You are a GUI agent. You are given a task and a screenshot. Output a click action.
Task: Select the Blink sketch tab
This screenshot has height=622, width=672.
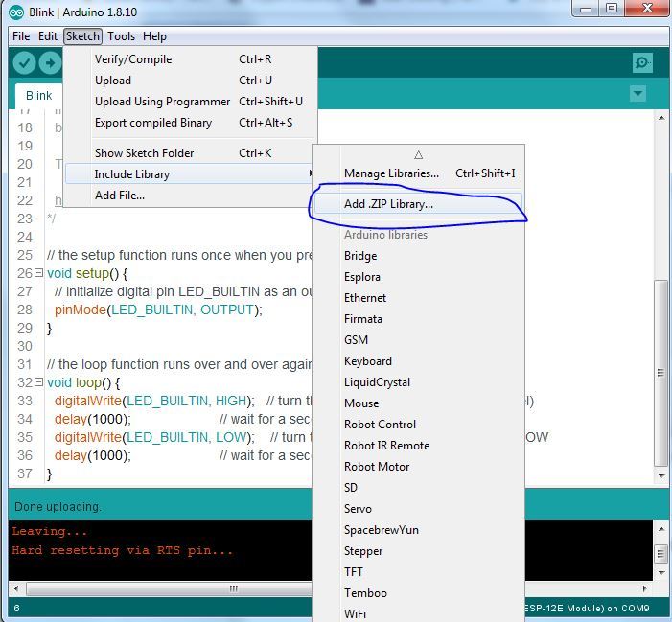(x=38, y=96)
